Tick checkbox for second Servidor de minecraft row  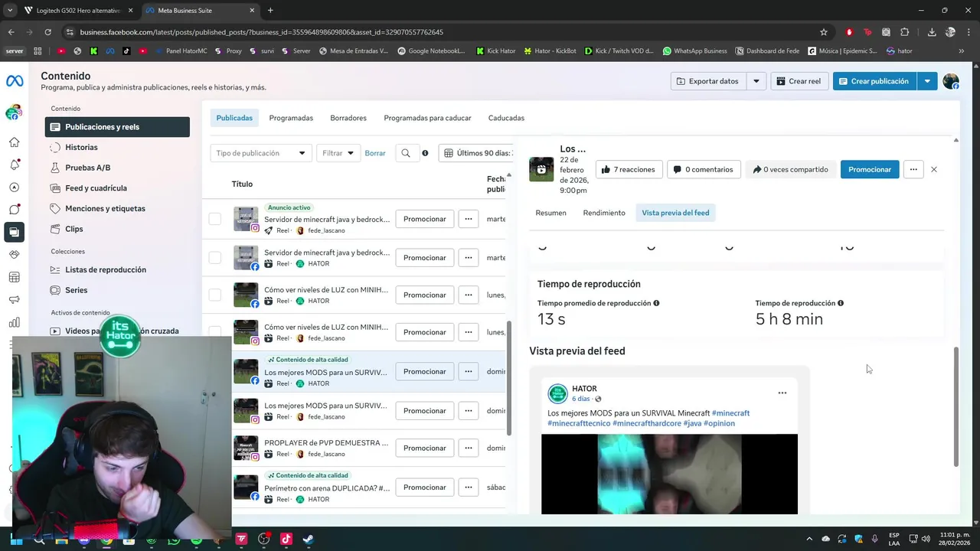pyautogui.click(x=215, y=258)
